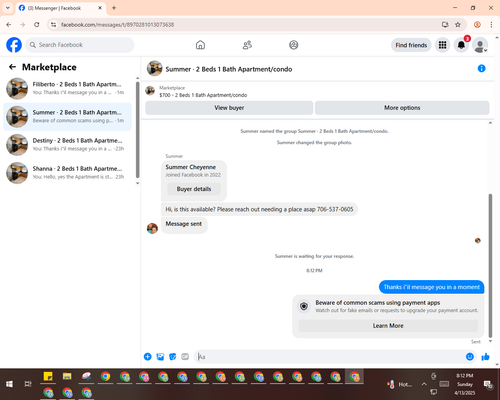Screen dimensions: 500x400
Task: Choose a sticker icon in composer
Action: 173,357
